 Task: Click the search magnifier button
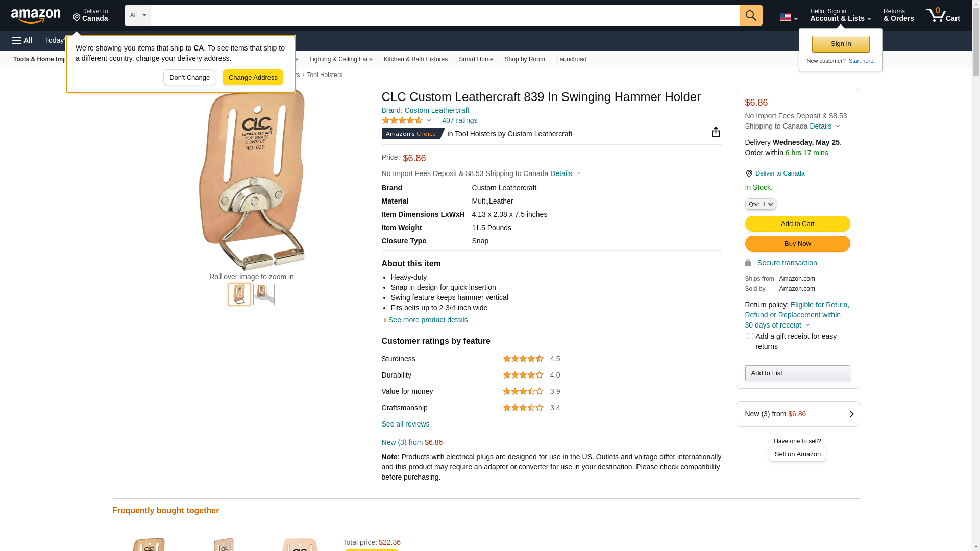(751, 15)
